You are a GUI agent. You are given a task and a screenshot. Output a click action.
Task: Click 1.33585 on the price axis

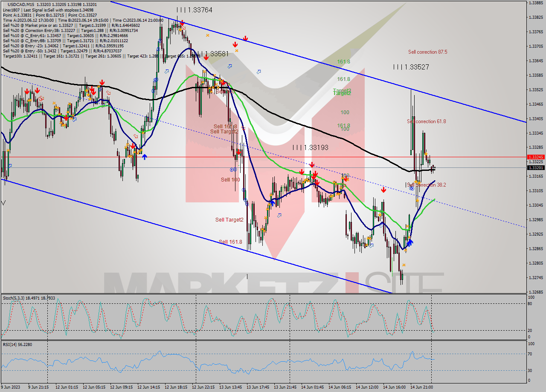pyautogui.click(x=535, y=75)
